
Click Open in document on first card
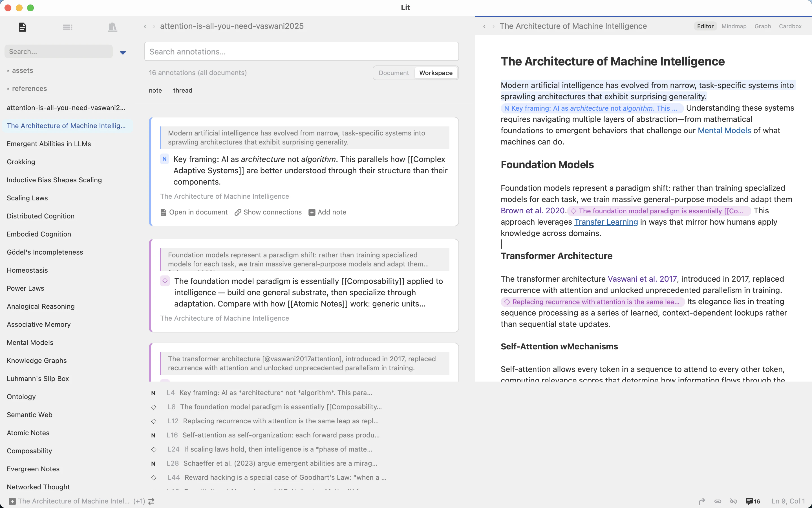pyautogui.click(x=194, y=212)
